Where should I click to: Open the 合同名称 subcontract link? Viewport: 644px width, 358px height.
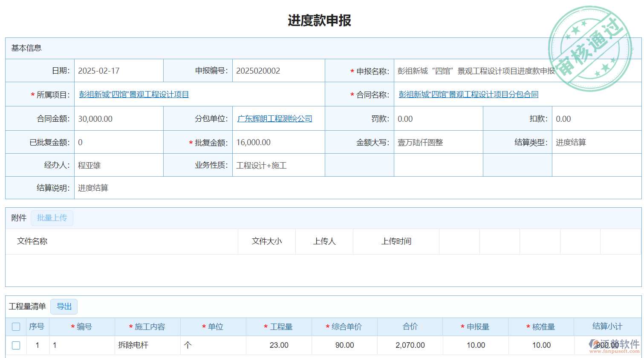click(468, 95)
